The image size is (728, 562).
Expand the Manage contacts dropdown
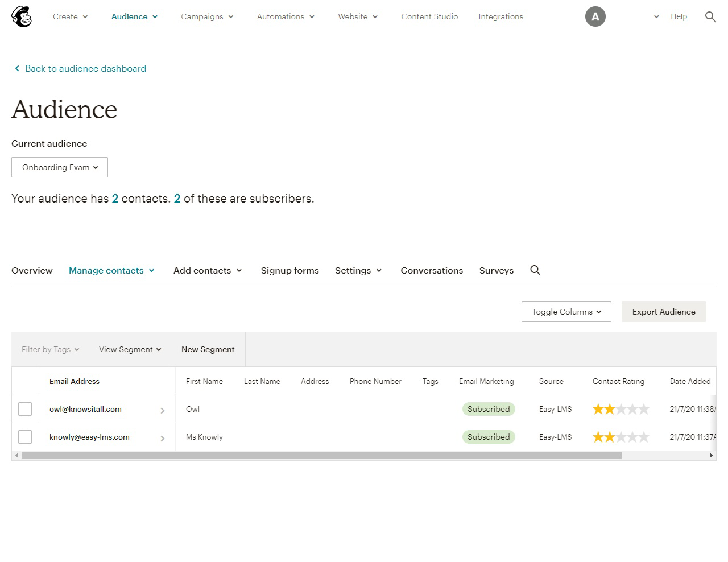(111, 270)
